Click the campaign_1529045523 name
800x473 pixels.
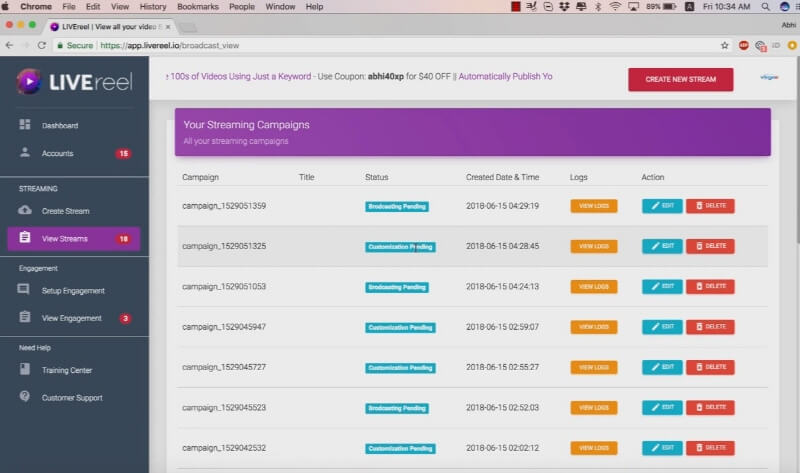[224, 407]
